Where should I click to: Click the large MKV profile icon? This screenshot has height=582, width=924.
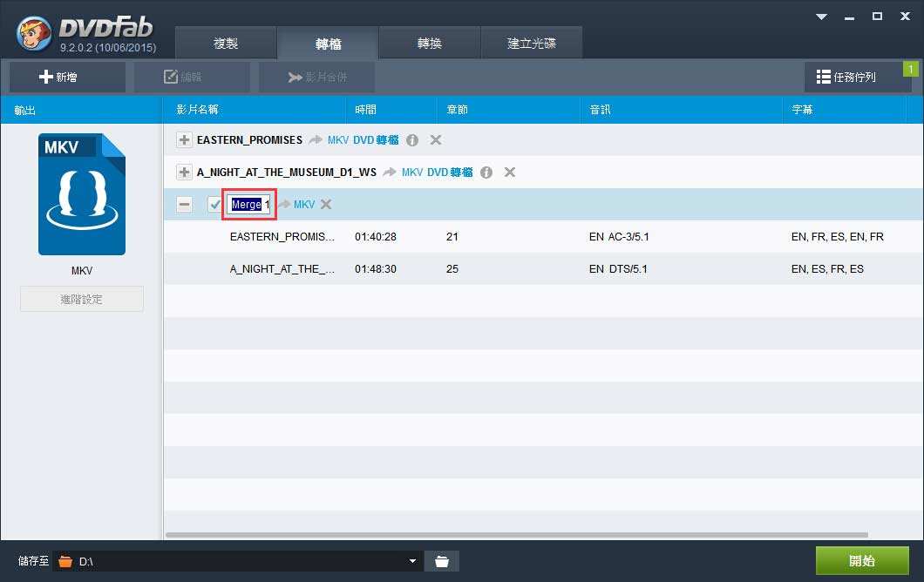(x=82, y=194)
